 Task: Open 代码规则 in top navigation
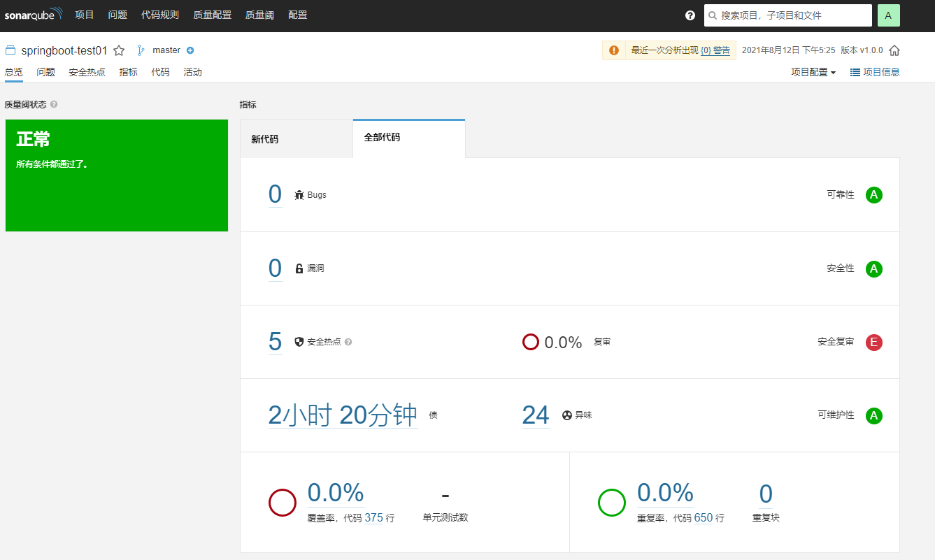pos(160,15)
